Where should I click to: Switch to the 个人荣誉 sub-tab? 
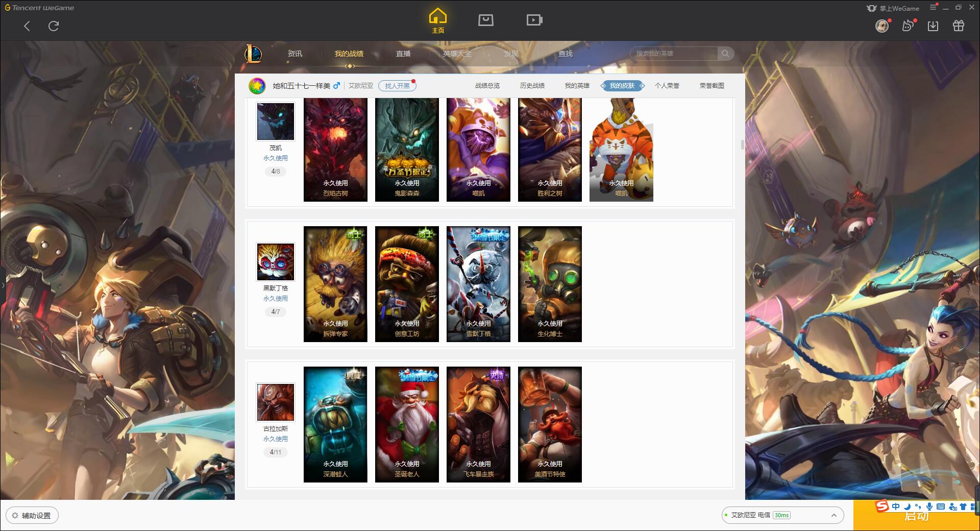coord(667,86)
